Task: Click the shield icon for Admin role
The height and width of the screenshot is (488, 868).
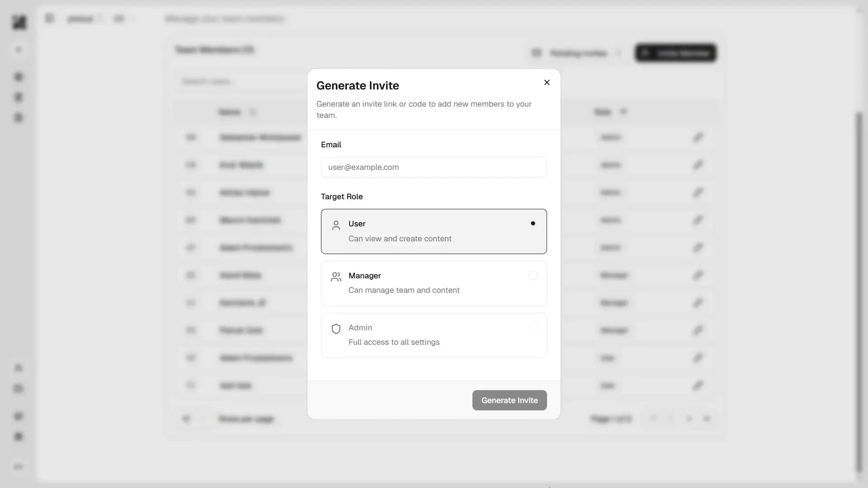Action: (335, 328)
